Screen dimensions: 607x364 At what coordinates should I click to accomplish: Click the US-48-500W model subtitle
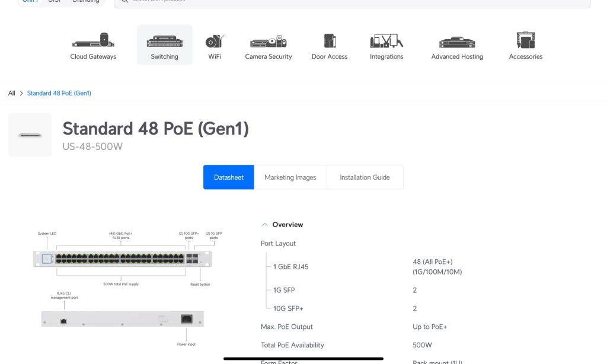tap(92, 146)
